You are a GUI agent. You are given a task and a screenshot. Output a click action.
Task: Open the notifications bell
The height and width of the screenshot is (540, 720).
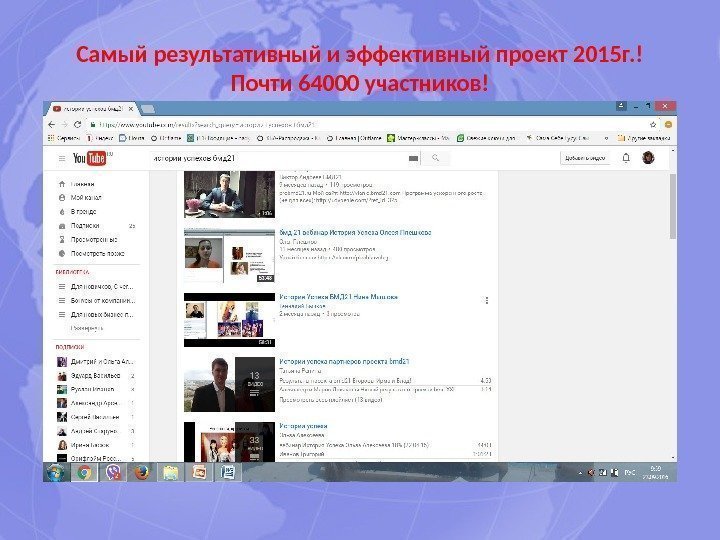626,158
